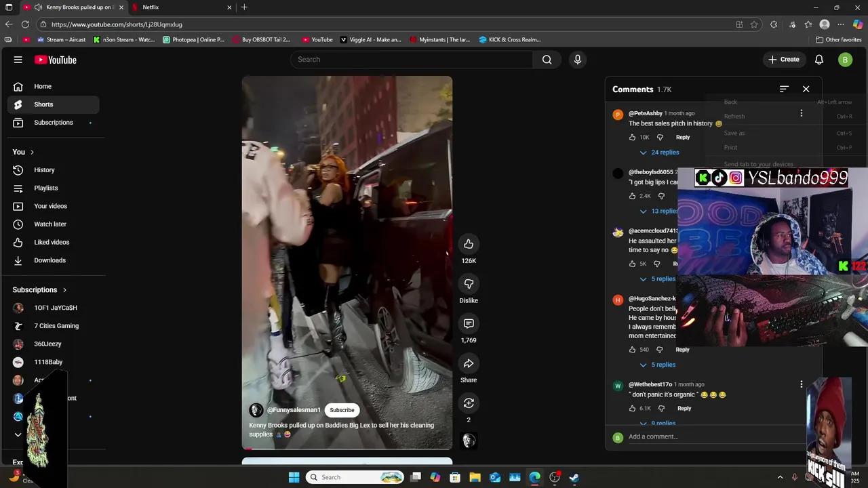Open Playlists in the sidebar
868x488 pixels.
pos(53,188)
